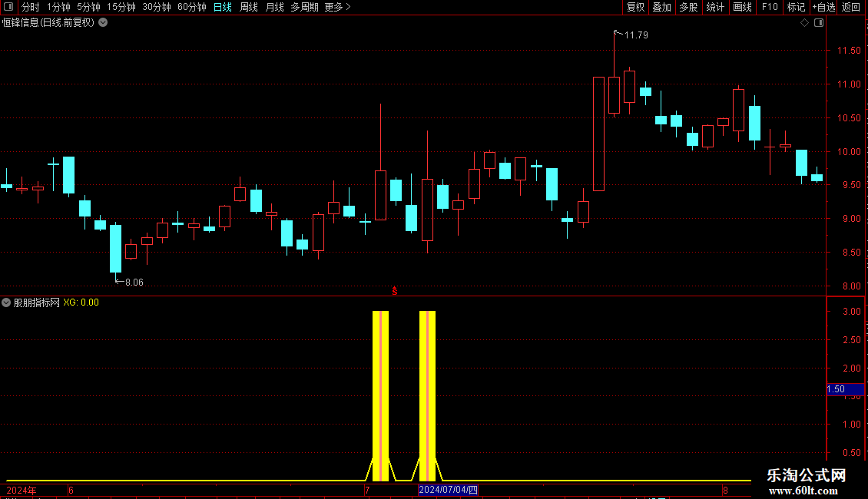
Task: Click 返回 to go back
Action: (x=851, y=7)
